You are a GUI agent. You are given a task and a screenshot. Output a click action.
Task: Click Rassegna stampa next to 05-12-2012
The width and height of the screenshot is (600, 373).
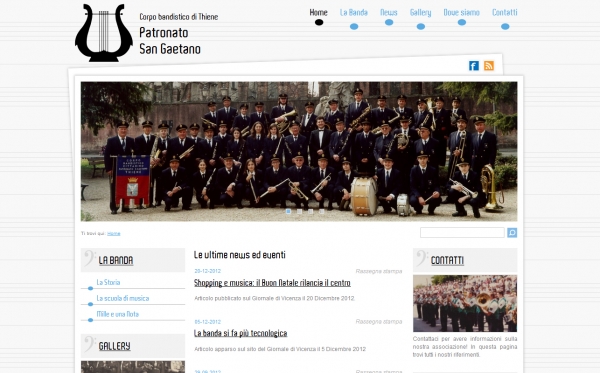(379, 322)
